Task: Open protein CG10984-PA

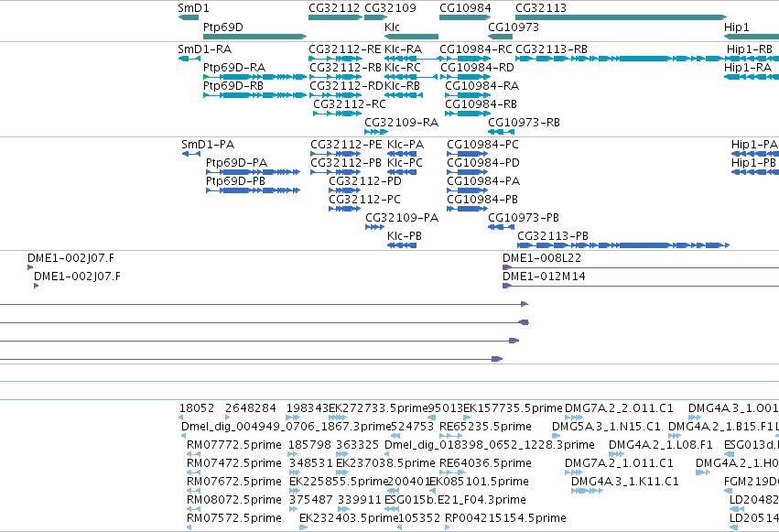Action: (x=483, y=181)
